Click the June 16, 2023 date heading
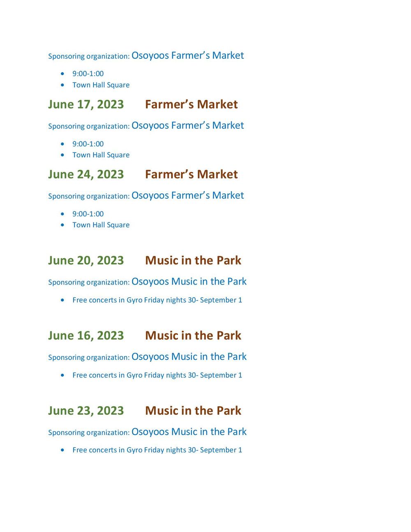 pos(86,335)
